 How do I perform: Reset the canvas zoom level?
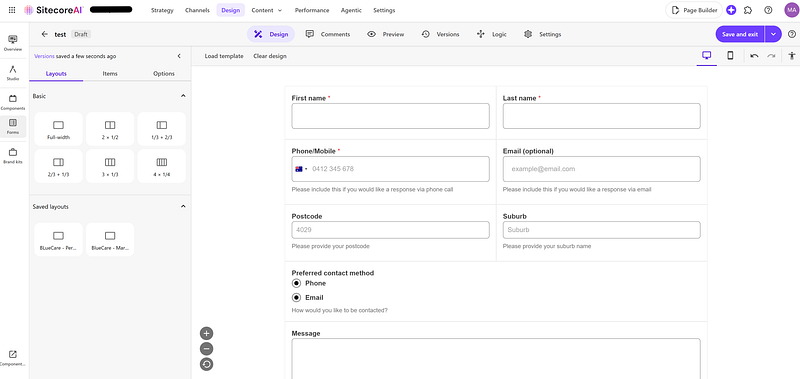pos(206,364)
